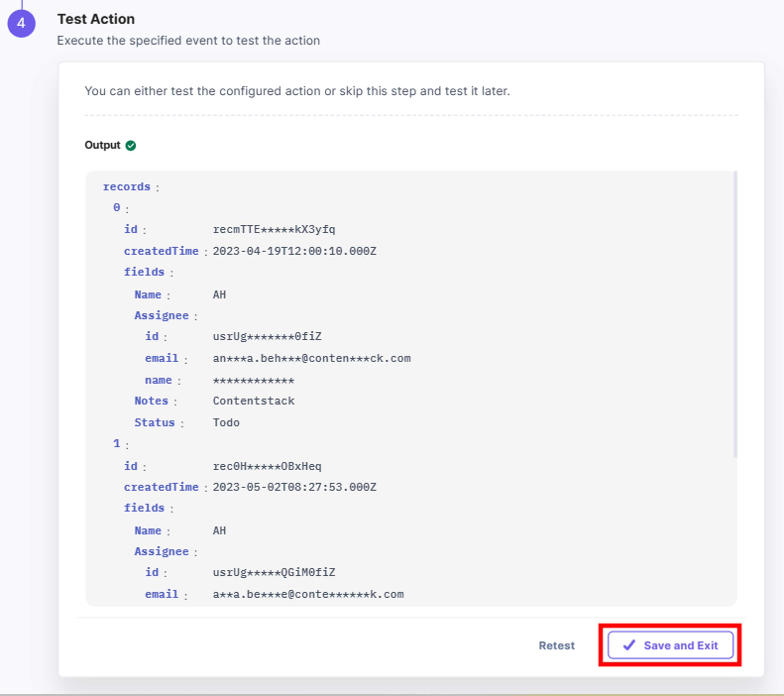
Task: Click value '2023-05-02T08:27:53.000Z'
Action: (295, 487)
